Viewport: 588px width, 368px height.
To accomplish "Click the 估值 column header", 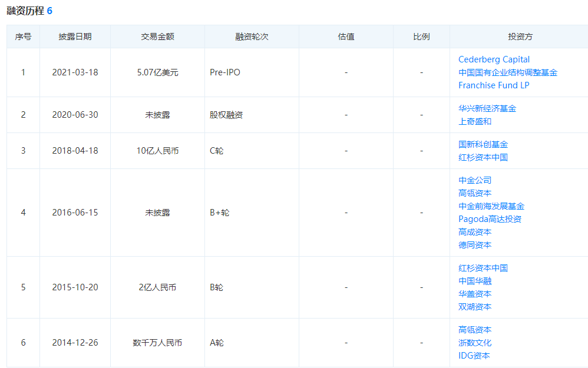I will click(346, 37).
